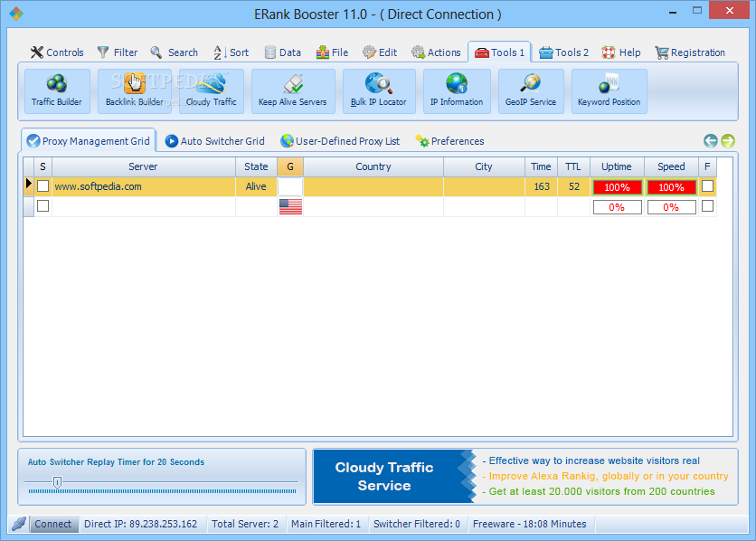The height and width of the screenshot is (541, 756).
Task: Open the Controls menu tab
Action: 57,52
